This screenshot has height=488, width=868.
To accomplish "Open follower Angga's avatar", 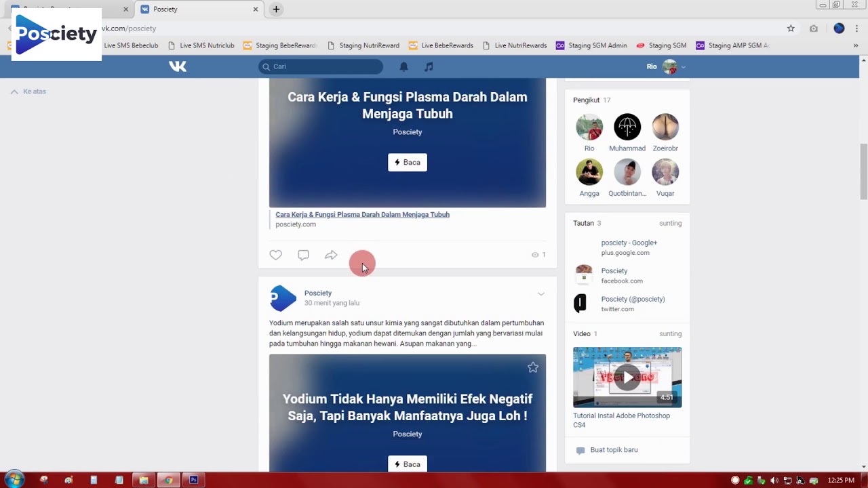I will pos(589,172).
